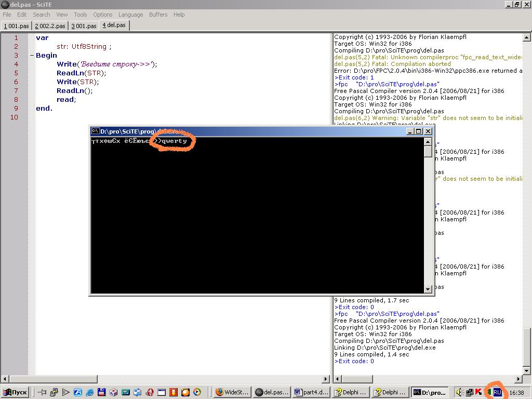Open the Language menu

[130, 15]
